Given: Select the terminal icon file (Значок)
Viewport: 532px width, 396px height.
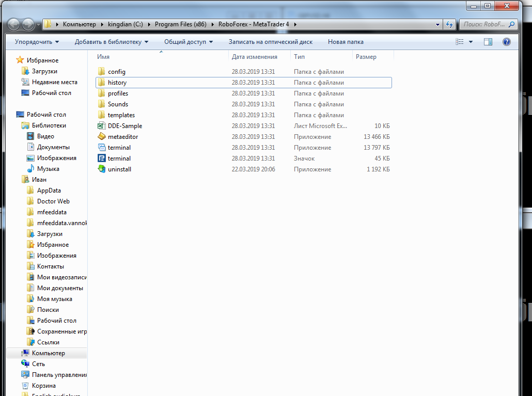Looking at the screenshot, I should (101, 159).
